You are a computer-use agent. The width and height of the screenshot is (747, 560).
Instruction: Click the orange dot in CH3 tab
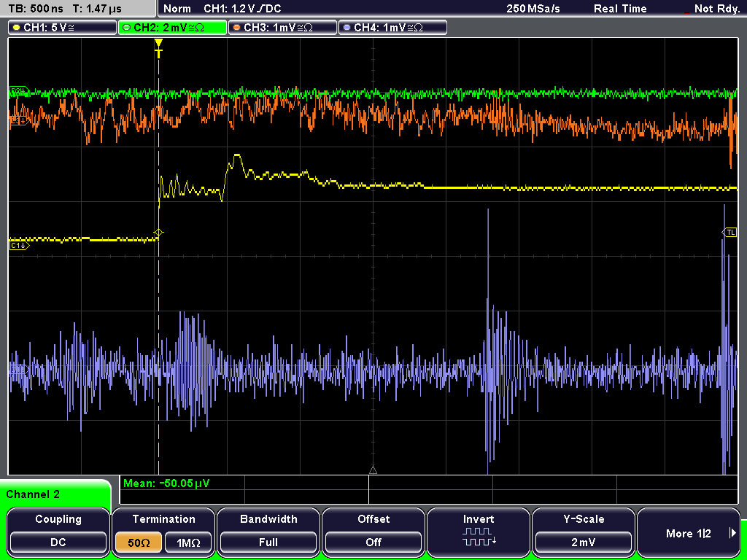pos(237,28)
